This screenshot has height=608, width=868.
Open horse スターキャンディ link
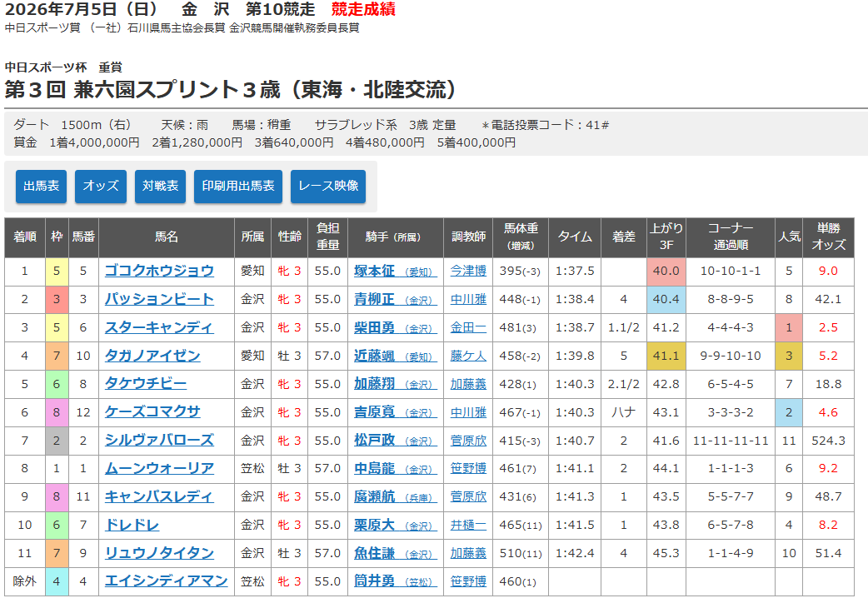[159, 327]
